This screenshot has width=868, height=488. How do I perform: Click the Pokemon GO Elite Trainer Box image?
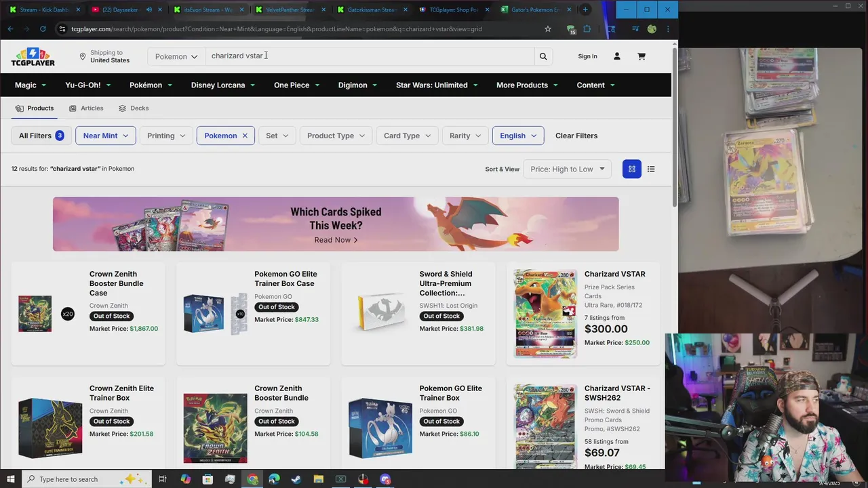pos(380,428)
